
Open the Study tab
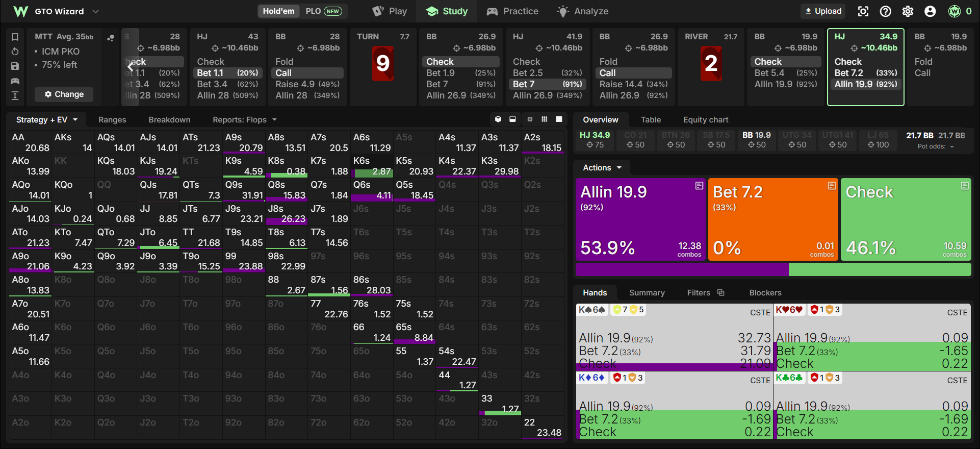[447, 11]
